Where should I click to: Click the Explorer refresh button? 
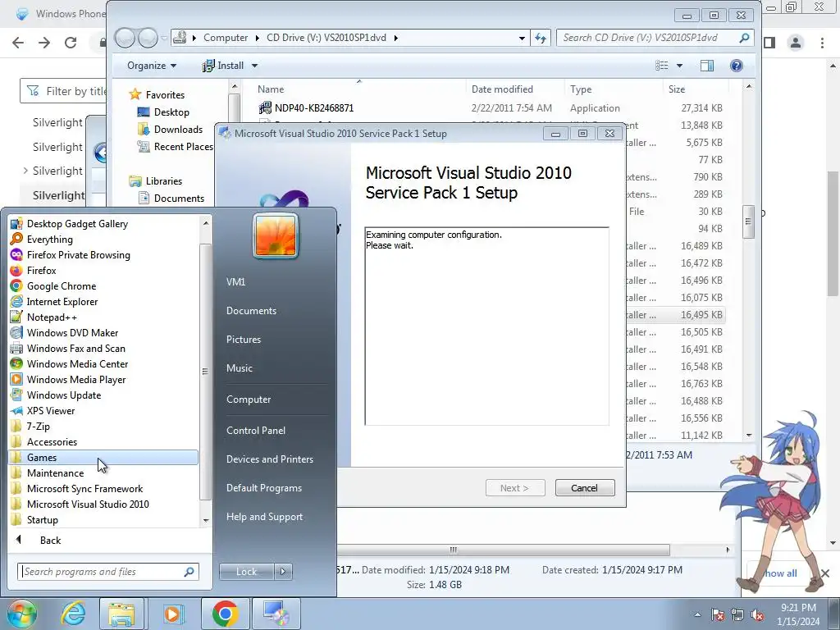(x=541, y=38)
